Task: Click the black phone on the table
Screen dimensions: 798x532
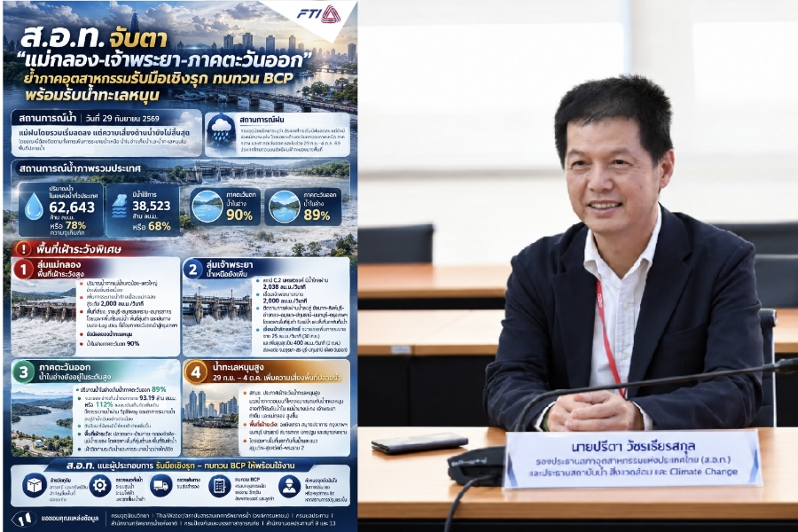Action: pos(419,442)
